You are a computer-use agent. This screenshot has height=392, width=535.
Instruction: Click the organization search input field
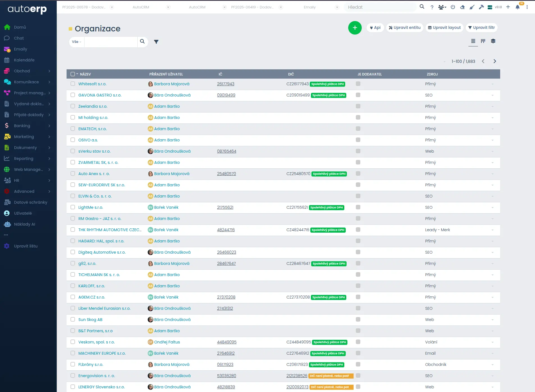tap(111, 42)
